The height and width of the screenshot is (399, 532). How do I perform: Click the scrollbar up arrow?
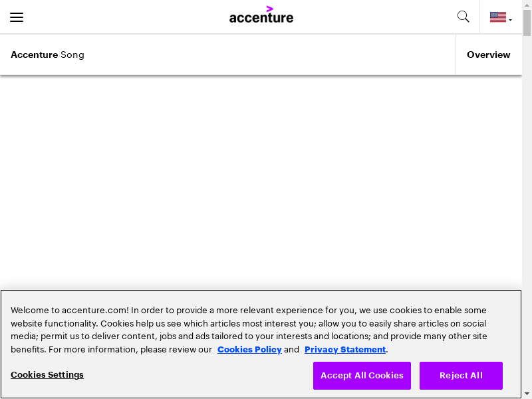point(527,5)
